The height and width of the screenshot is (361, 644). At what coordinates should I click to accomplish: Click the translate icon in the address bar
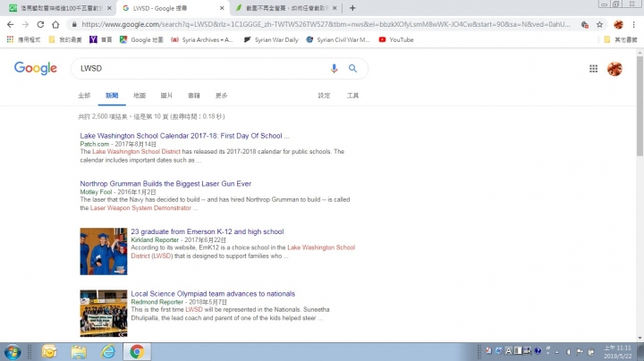click(x=584, y=25)
